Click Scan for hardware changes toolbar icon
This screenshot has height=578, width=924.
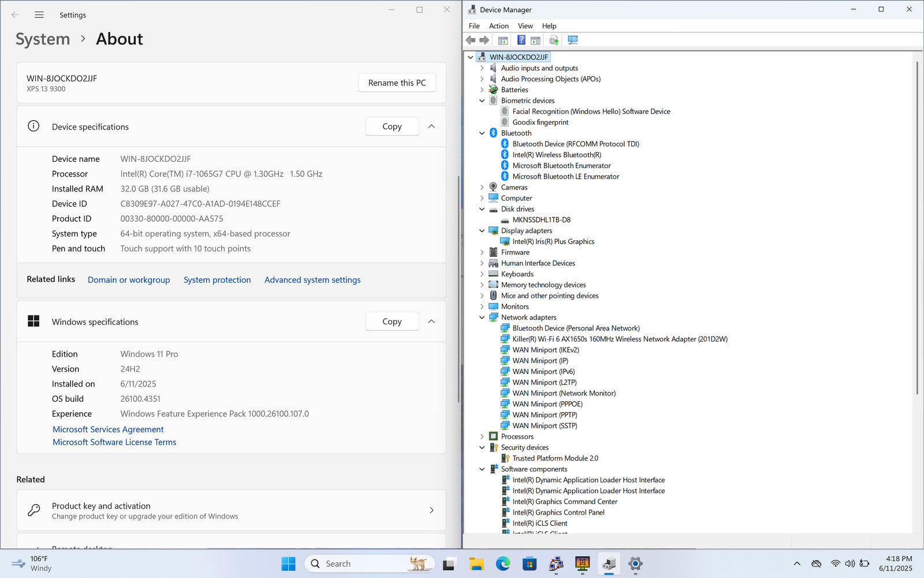tap(572, 40)
